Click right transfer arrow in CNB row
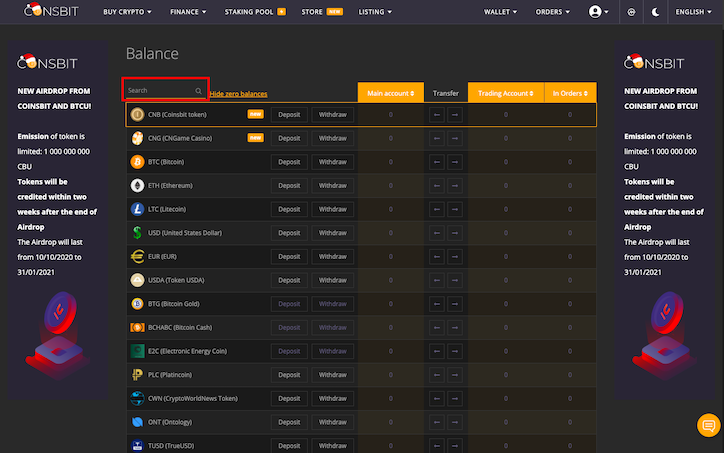 (x=455, y=115)
